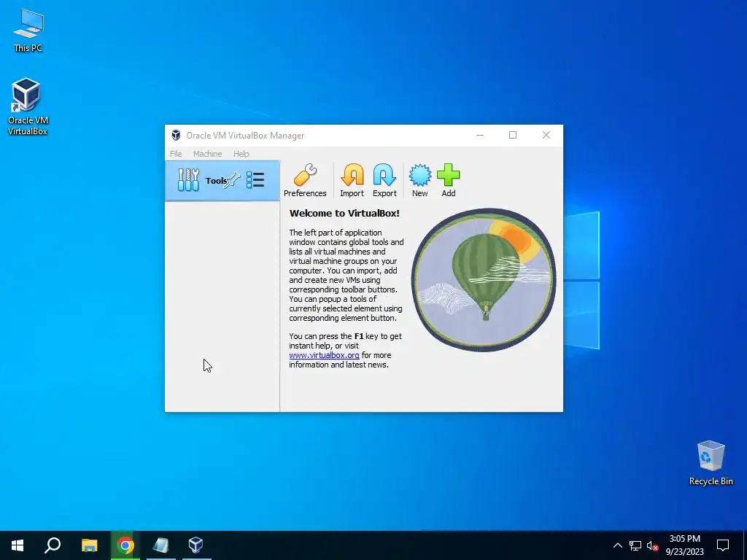Click the pin icon next to Tools
747x560 pixels.
coord(232,180)
